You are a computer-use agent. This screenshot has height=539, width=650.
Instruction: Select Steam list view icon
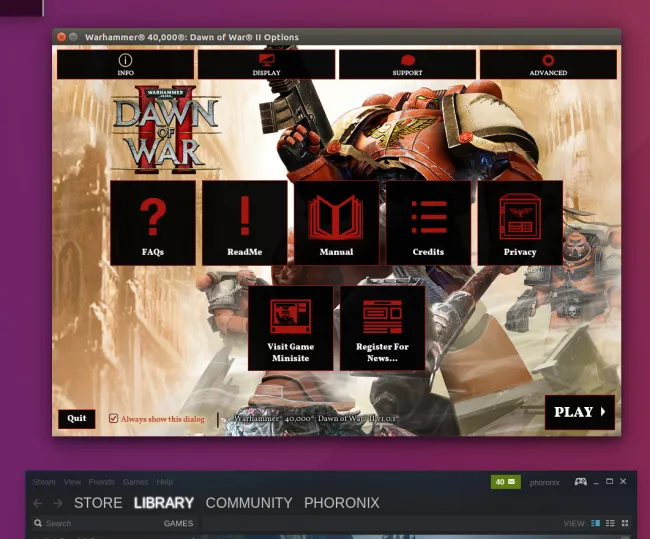point(610,523)
